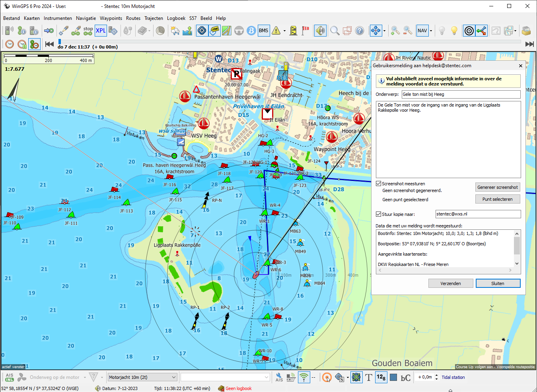
Task: Uncheck 'Screenshot meesturen' checkbox
Action: [379, 184]
